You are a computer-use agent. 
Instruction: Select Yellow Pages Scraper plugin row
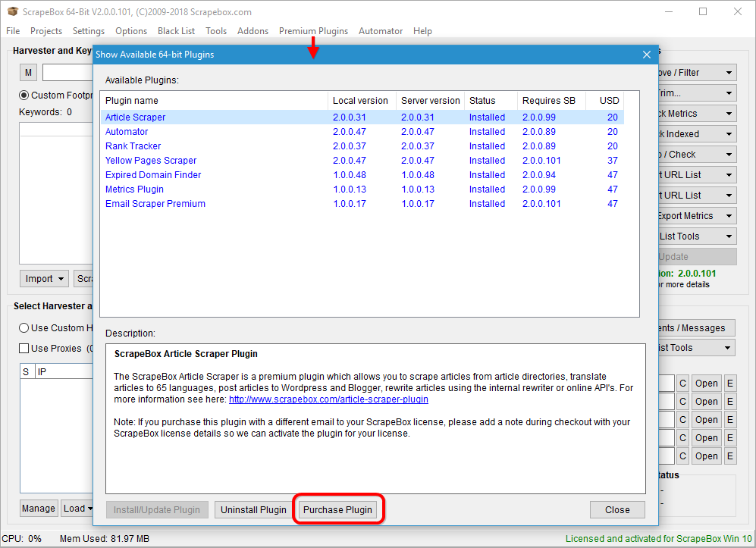click(151, 161)
